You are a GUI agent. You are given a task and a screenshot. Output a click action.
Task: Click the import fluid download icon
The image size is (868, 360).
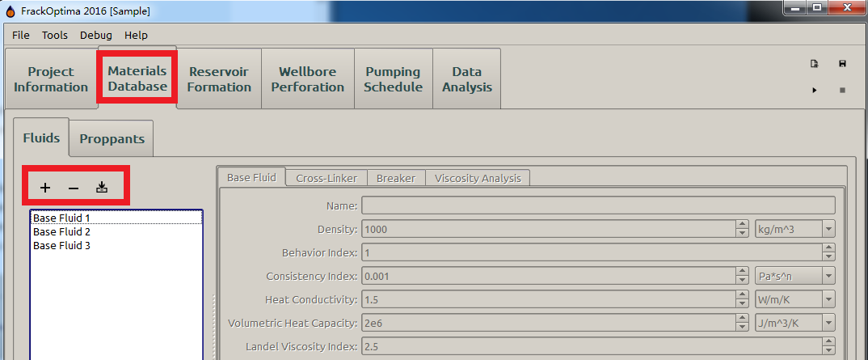coord(101,188)
